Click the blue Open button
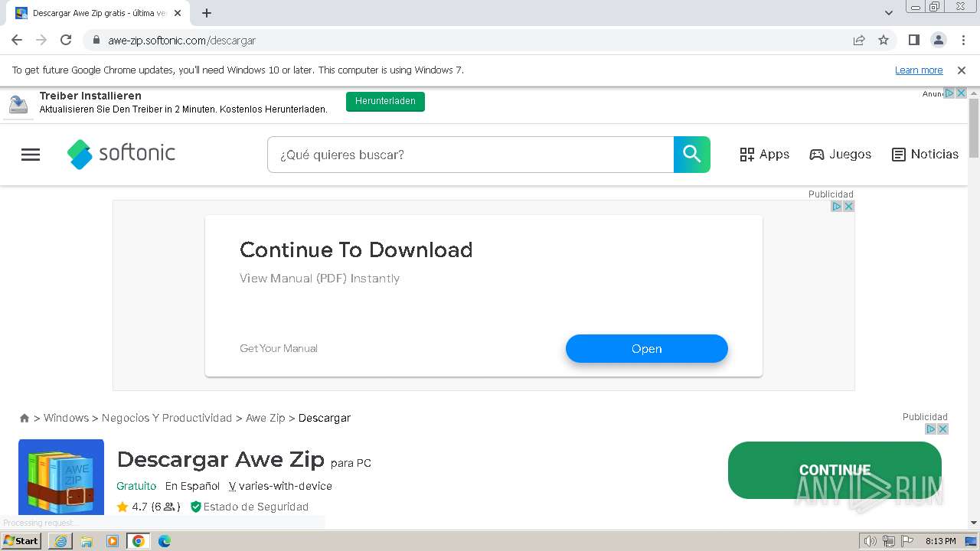 pos(647,348)
